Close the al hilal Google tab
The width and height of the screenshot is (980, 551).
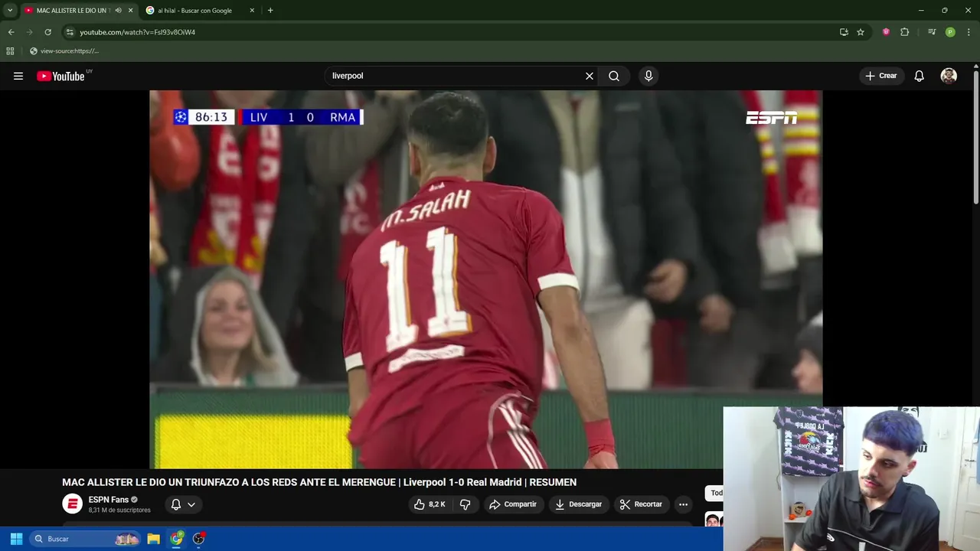tap(252, 11)
